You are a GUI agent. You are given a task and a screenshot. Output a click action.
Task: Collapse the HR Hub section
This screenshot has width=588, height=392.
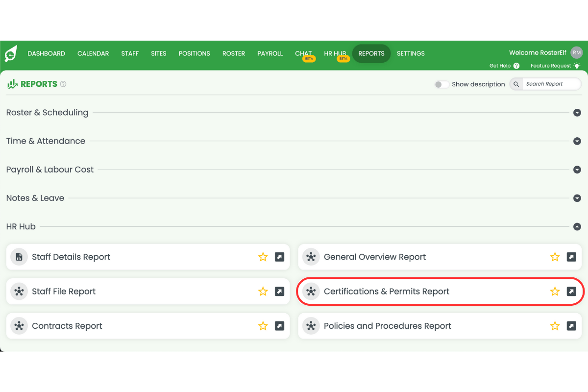577,227
